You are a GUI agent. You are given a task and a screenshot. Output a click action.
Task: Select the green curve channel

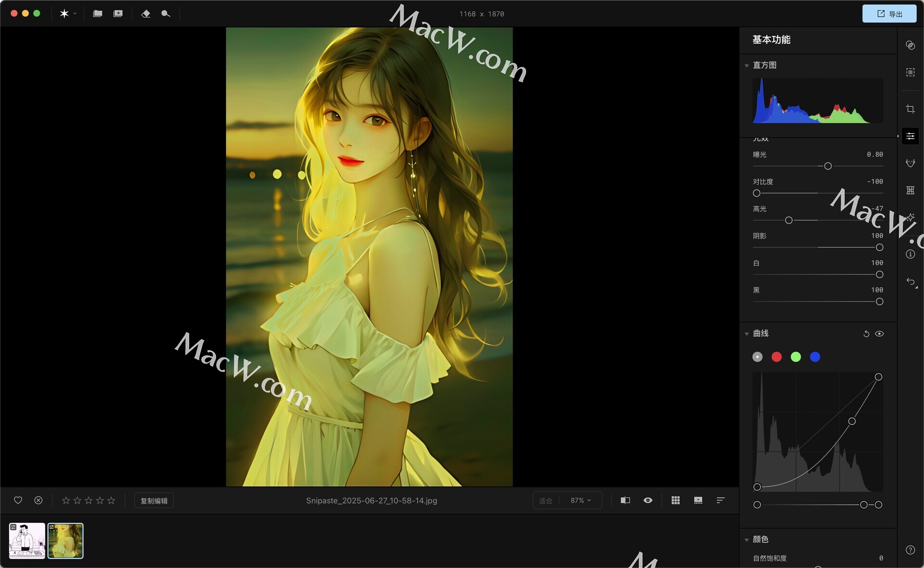pyautogui.click(x=796, y=357)
